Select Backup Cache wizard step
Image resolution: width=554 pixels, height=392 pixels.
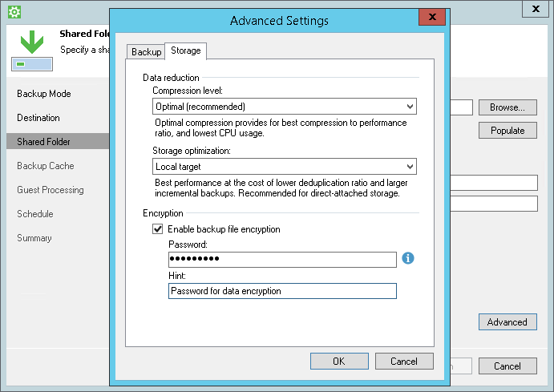coord(46,166)
